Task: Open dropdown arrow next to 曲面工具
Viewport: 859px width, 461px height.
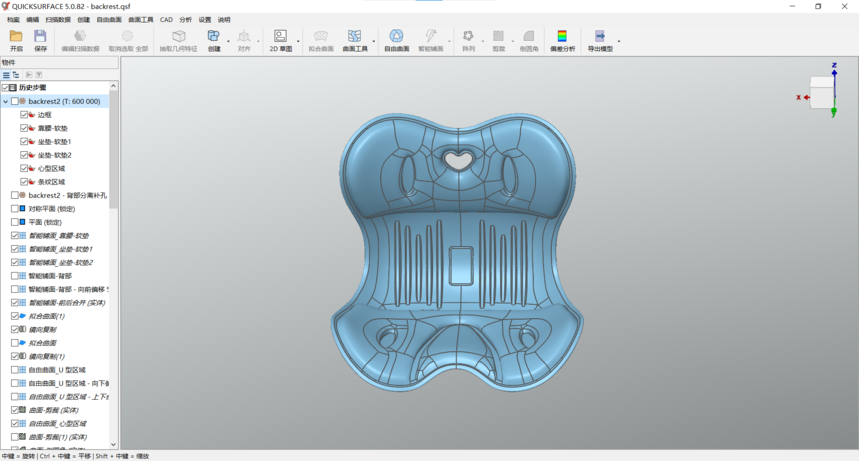Action: pyautogui.click(x=374, y=41)
